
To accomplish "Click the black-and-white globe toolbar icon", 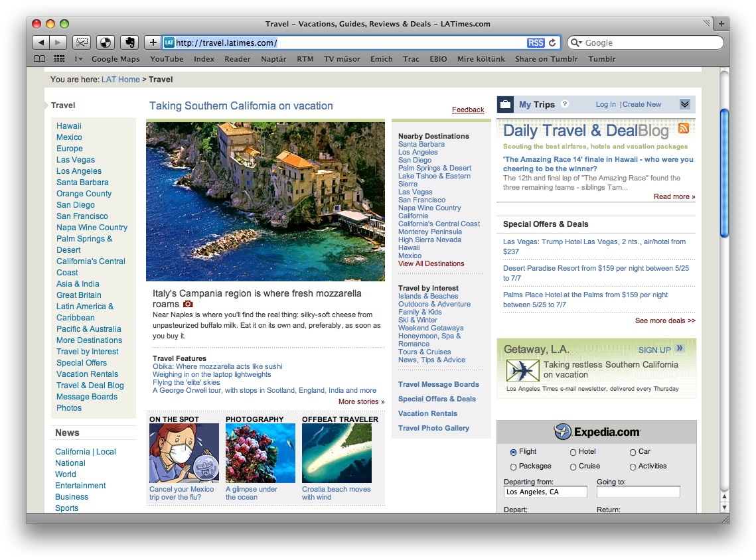I will tap(106, 42).
